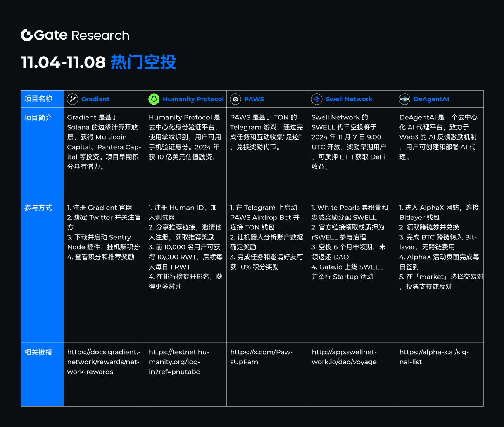Click the Humanity Protocol green globe icon

point(154,99)
